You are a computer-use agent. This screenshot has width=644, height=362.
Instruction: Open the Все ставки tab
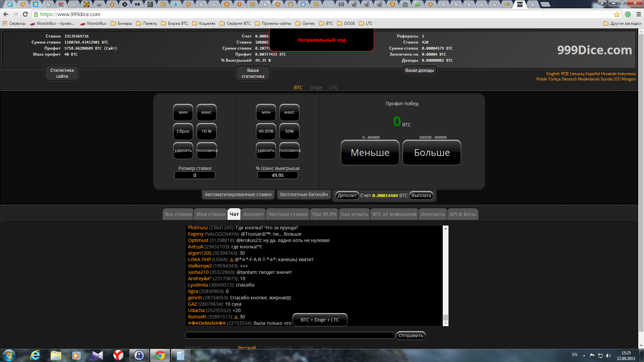pyautogui.click(x=178, y=214)
